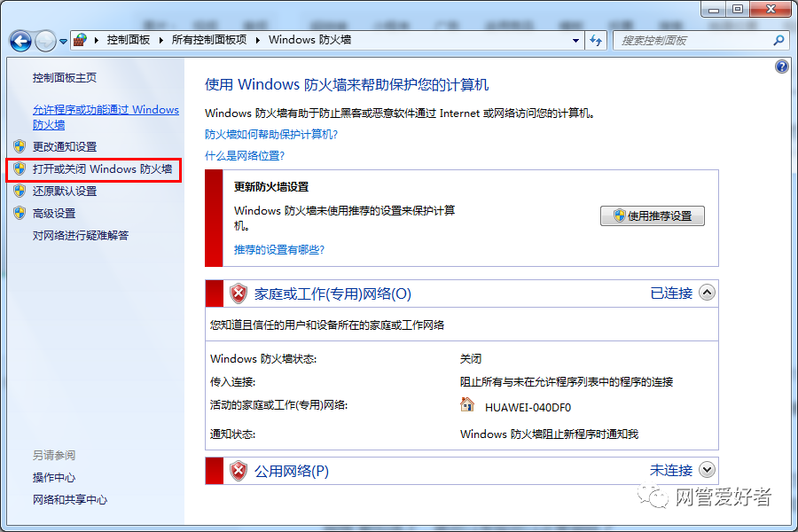Image resolution: width=798 pixels, height=532 pixels.
Task: Click the 关闭 firewall status value
Action: [x=471, y=359]
